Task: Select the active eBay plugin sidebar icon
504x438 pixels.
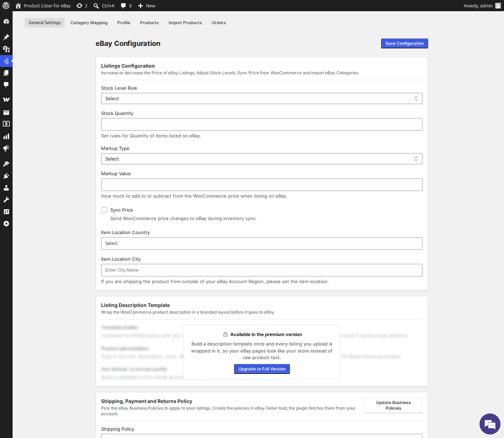Action: tap(6, 61)
